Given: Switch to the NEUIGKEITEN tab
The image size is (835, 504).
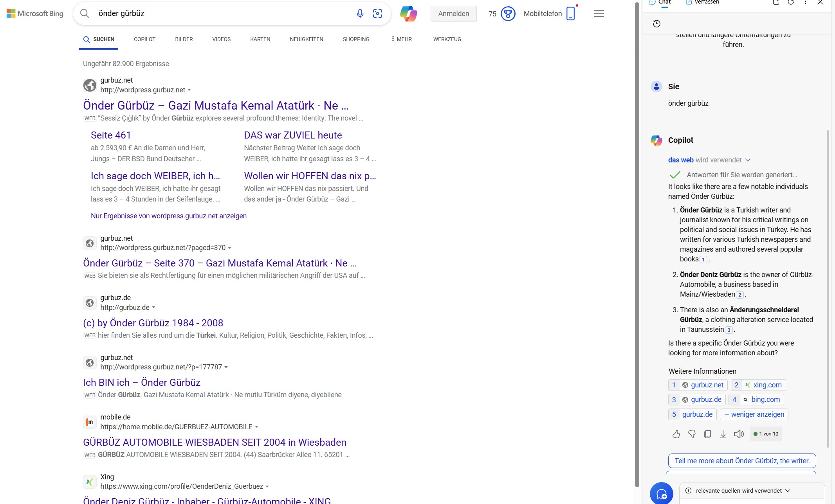Looking at the screenshot, I should pyautogui.click(x=307, y=39).
